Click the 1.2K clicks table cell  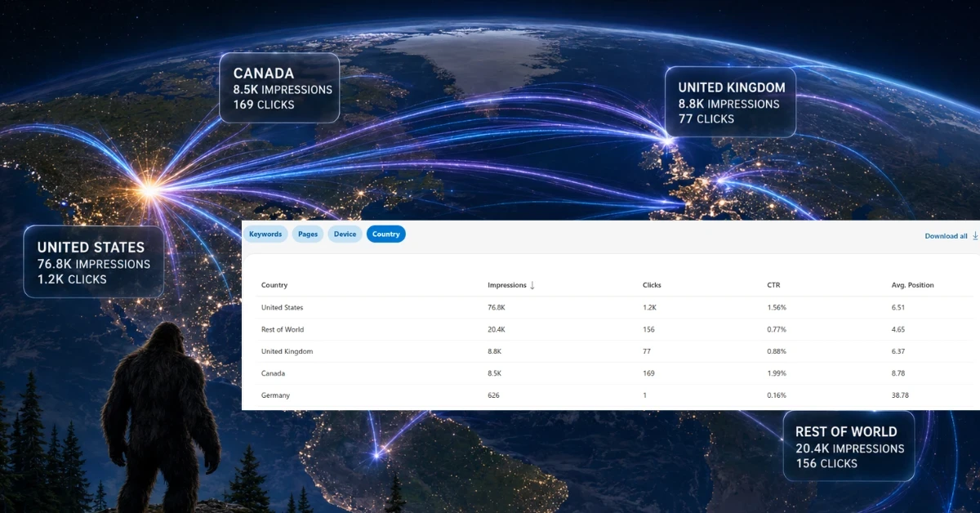(x=650, y=308)
